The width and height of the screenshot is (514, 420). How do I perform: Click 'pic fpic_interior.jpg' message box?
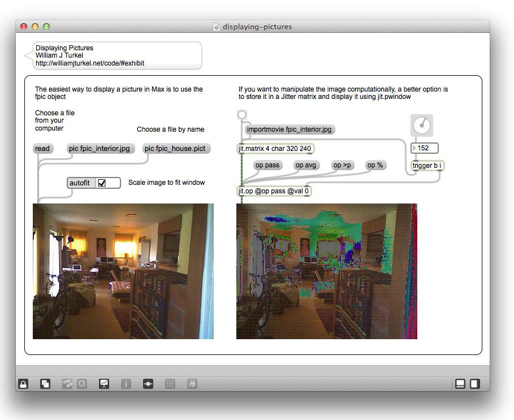(x=101, y=149)
